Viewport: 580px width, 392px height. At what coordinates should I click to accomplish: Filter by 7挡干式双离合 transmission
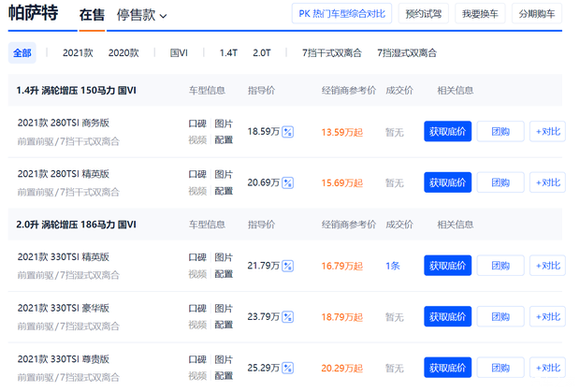(x=332, y=53)
